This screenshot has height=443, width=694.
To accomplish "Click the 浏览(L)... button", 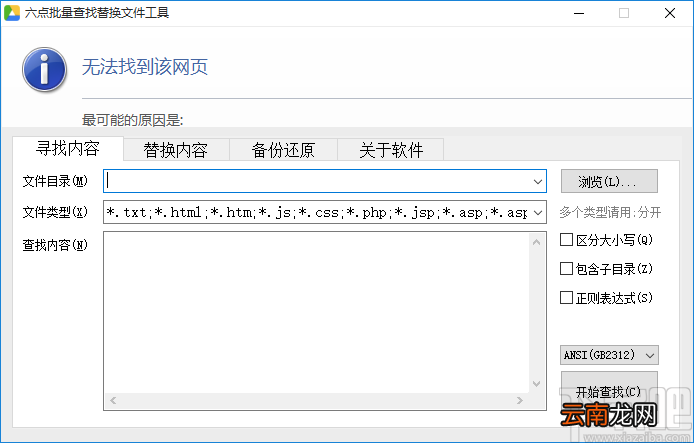I will point(609,181).
